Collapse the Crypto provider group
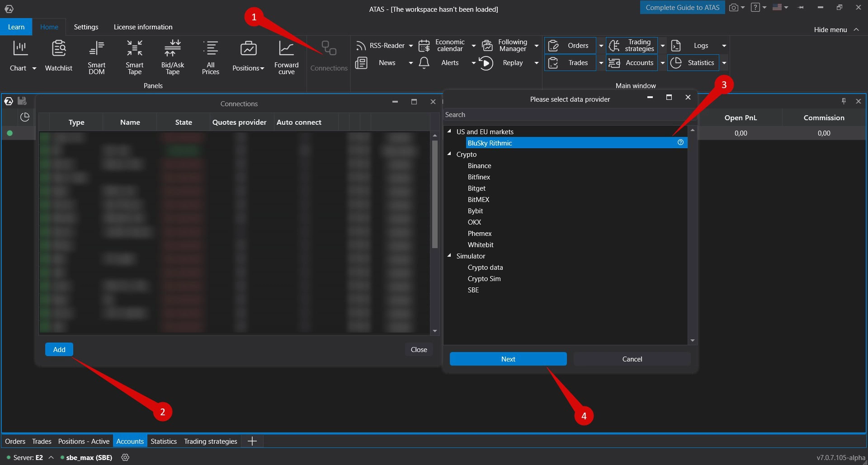The width and height of the screenshot is (868, 465). pyautogui.click(x=449, y=154)
